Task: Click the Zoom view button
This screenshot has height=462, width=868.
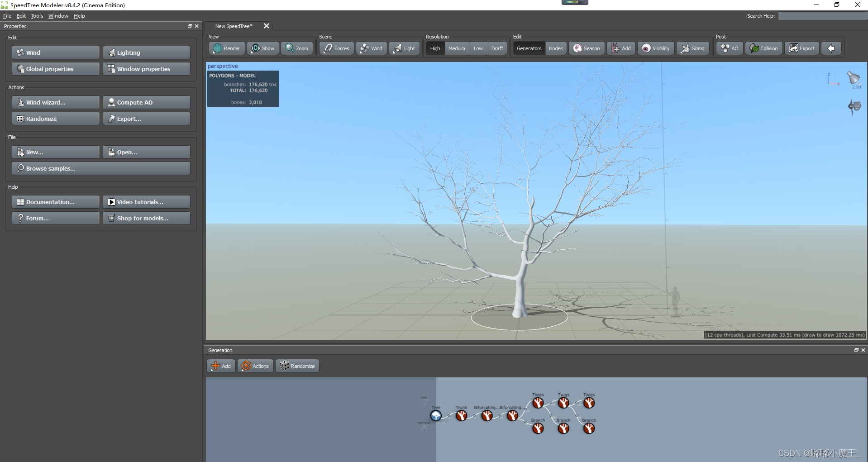Action: [297, 48]
